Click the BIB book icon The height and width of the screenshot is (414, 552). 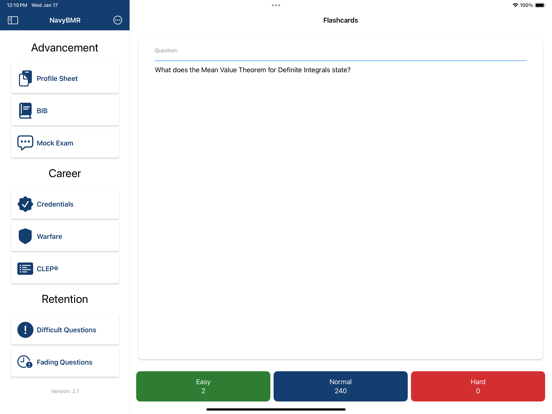click(25, 111)
